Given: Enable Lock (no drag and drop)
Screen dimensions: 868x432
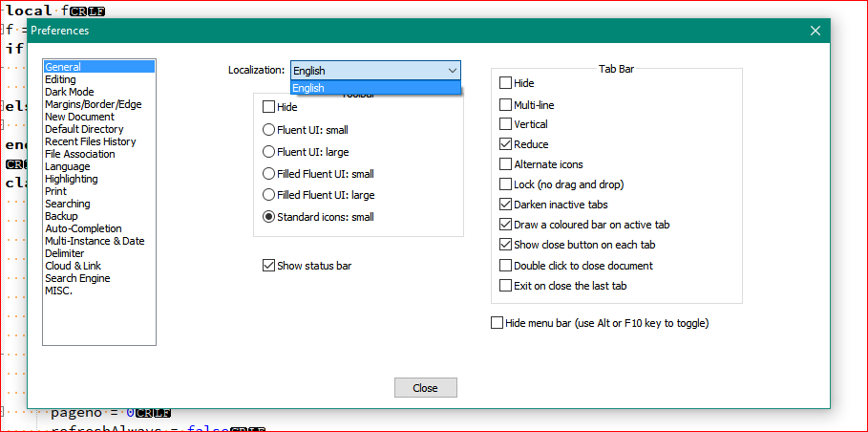Looking at the screenshot, I should tap(505, 184).
